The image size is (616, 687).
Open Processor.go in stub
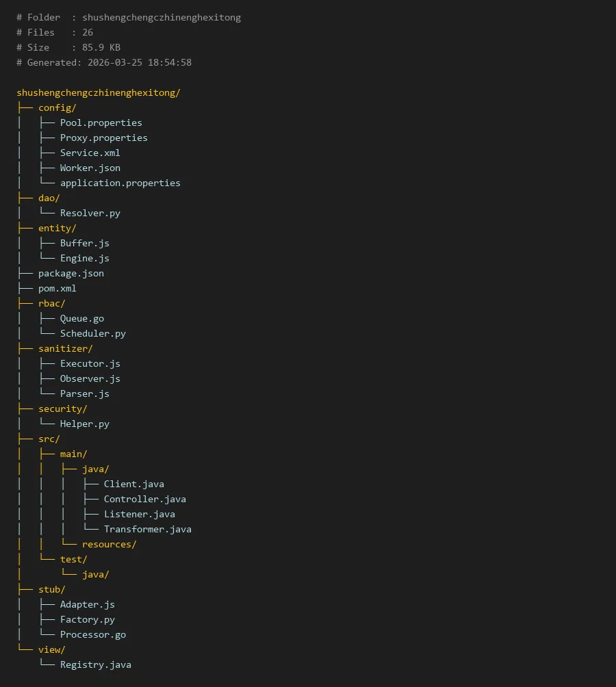(x=92, y=634)
